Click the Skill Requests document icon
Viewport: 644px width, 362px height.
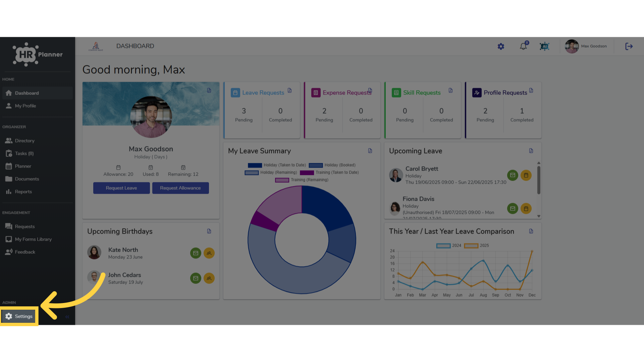[451, 90]
